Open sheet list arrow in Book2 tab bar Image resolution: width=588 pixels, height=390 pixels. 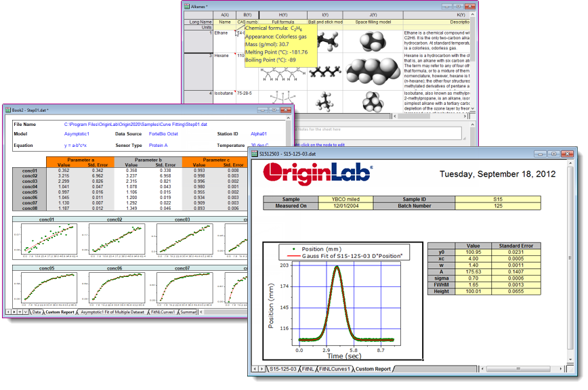26,312
